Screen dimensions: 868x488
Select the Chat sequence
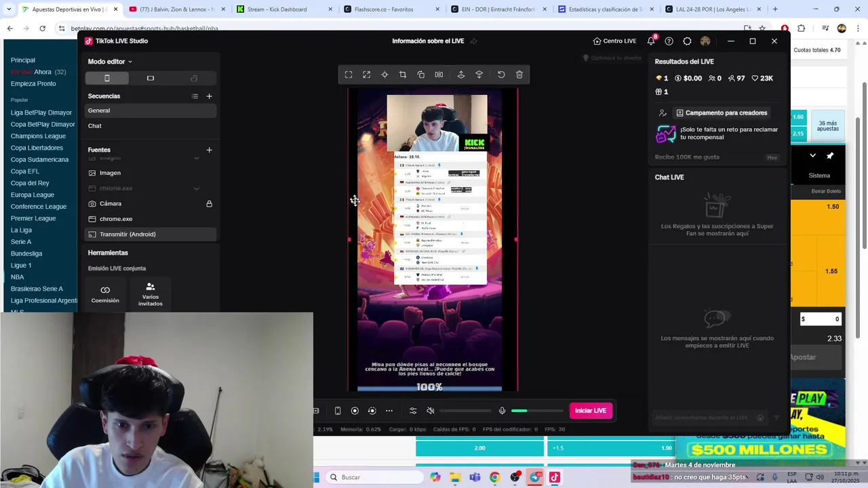click(x=151, y=126)
